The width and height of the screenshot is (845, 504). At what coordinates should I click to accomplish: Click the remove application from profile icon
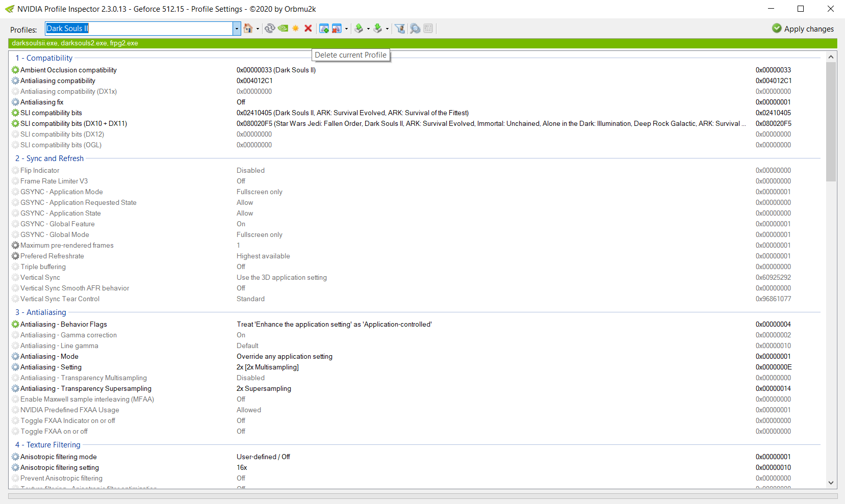tap(337, 29)
